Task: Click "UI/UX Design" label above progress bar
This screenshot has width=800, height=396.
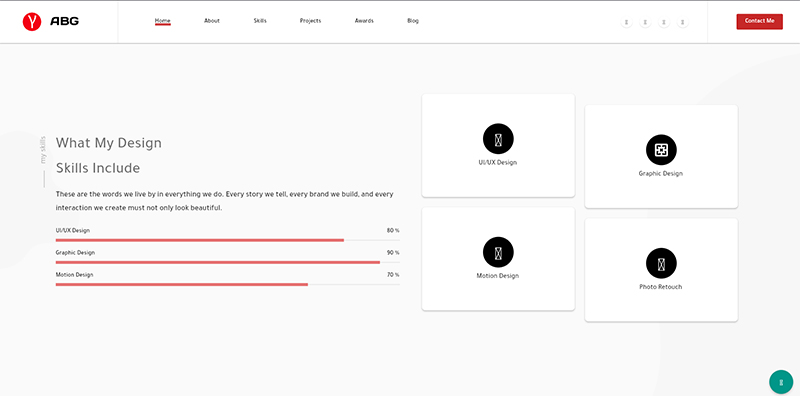Action: (x=72, y=231)
